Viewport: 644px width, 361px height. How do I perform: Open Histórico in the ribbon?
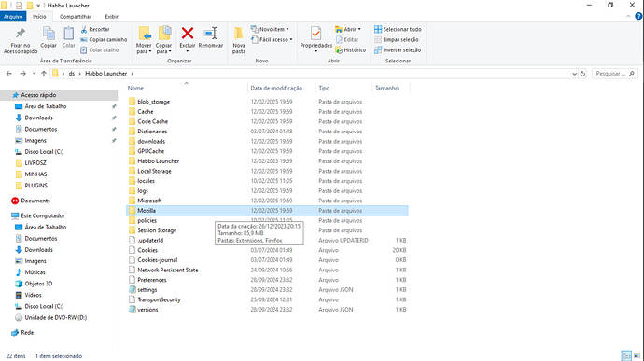[x=350, y=49]
